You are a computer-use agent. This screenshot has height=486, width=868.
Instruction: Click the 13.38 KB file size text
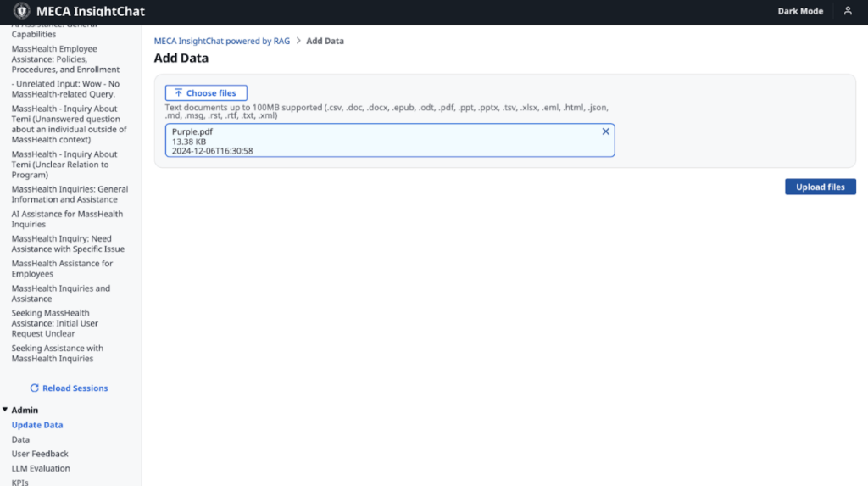[189, 142]
